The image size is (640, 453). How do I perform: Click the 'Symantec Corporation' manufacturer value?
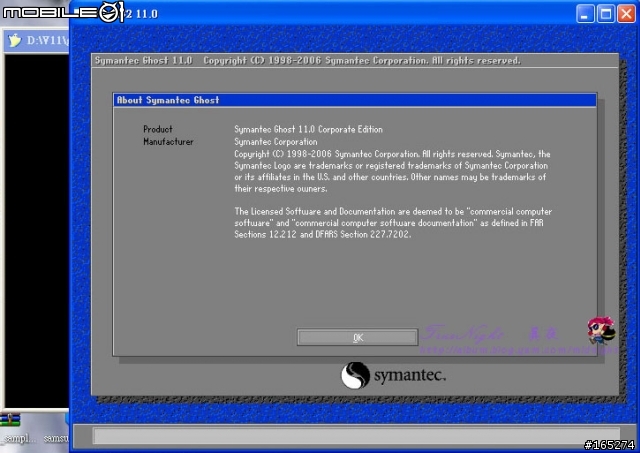[x=276, y=142]
